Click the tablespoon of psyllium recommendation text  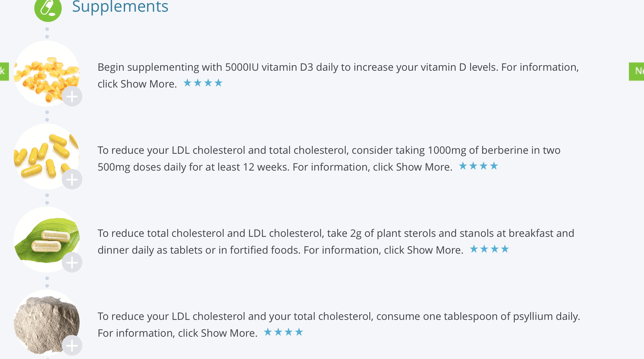[x=339, y=324]
